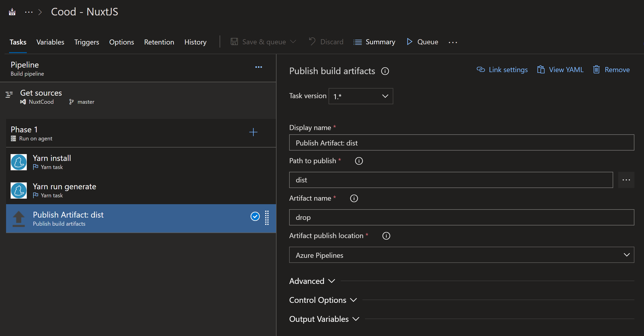Click flag icon under Yarn run generate
This screenshot has height=336, width=644.
point(36,195)
